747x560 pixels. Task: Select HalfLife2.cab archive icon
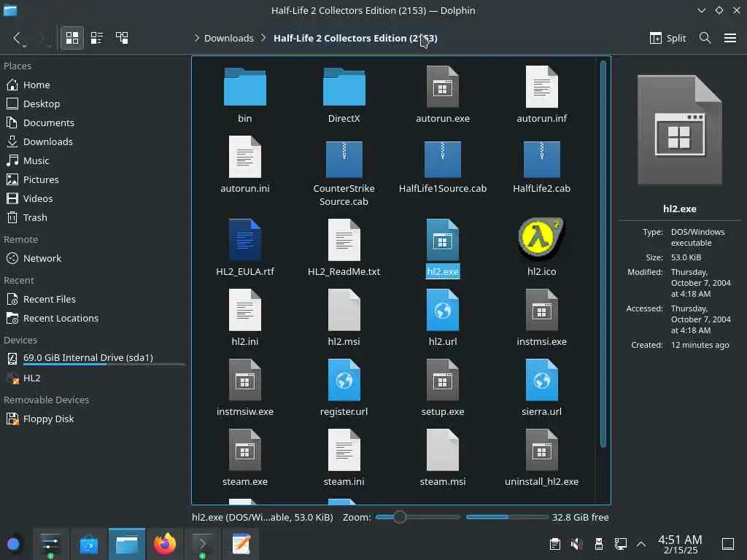[542, 159]
